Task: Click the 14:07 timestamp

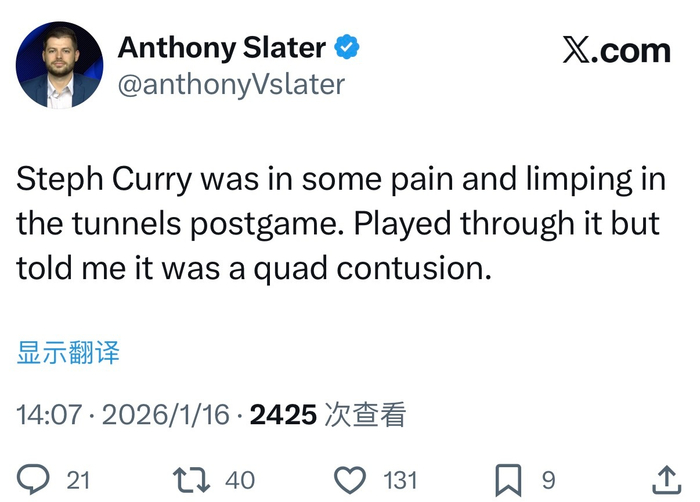Action: click(x=49, y=414)
